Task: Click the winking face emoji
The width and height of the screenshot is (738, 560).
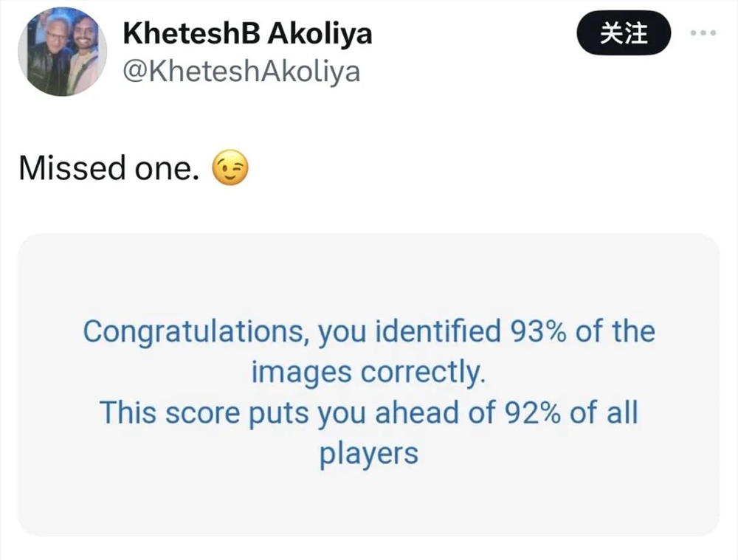Action: (230, 169)
